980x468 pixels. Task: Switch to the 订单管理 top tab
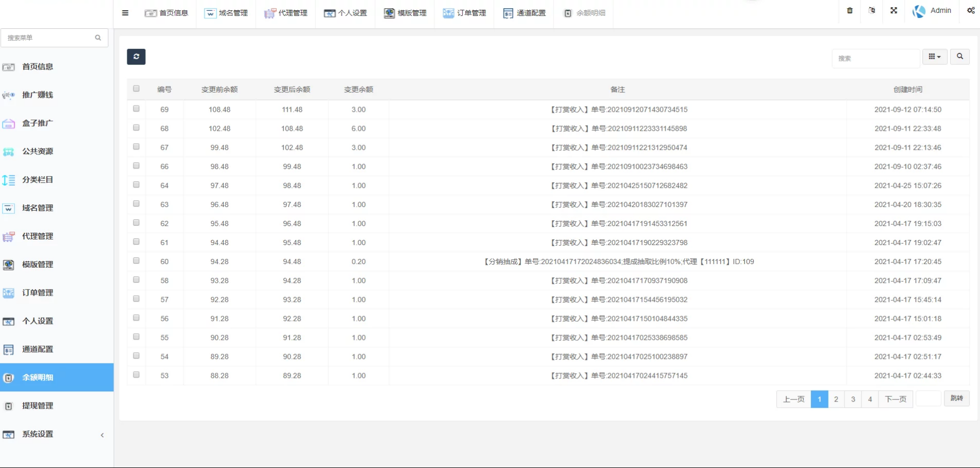pyautogui.click(x=464, y=13)
